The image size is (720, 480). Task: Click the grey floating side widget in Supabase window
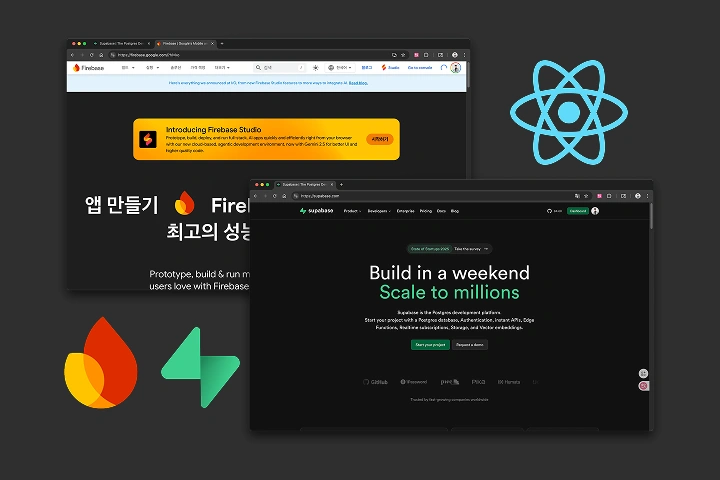tap(643, 373)
